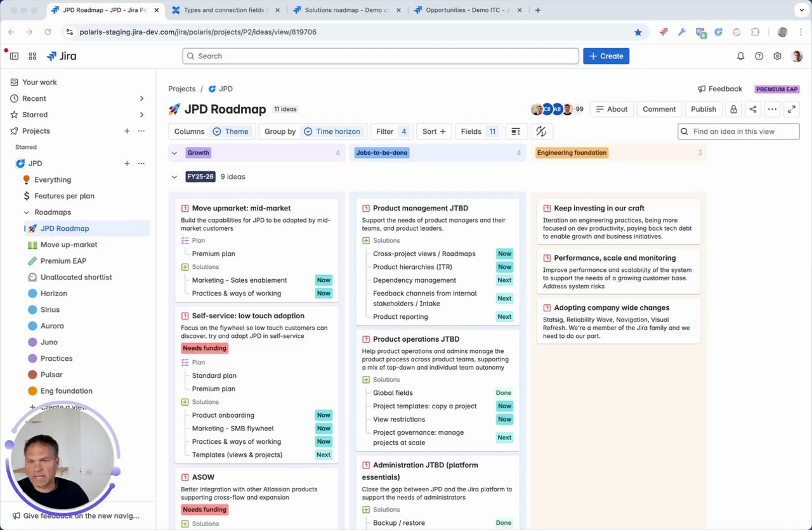812x530 pixels.
Task: Open the help question mark icon
Action: click(759, 56)
